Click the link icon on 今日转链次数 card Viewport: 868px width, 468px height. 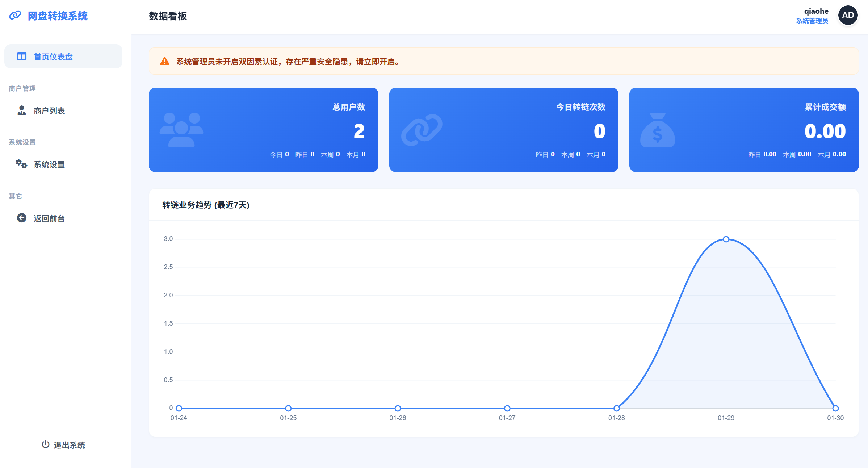tap(422, 130)
